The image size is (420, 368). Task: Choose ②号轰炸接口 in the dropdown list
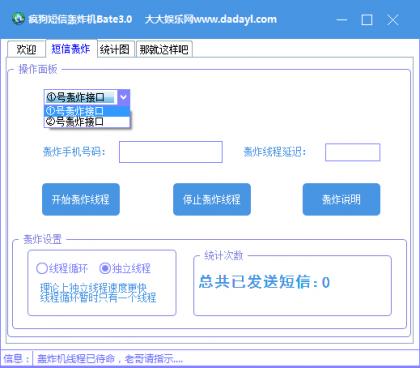87,122
